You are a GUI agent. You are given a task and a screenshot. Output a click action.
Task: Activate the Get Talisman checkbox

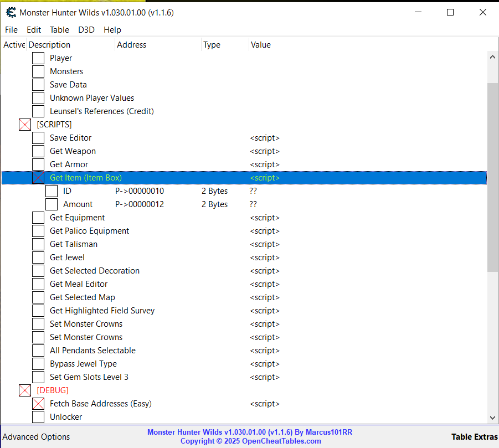(x=38, y=244)
